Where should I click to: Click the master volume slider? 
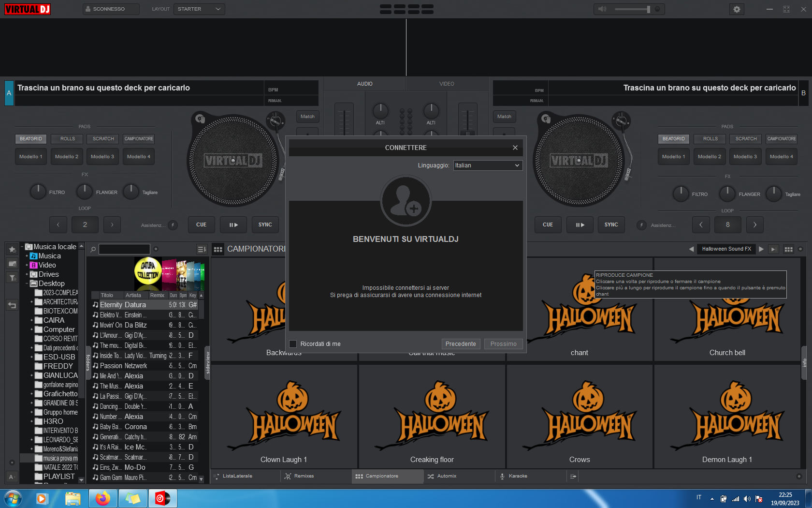pyautogui.click(x=632, y=9)
